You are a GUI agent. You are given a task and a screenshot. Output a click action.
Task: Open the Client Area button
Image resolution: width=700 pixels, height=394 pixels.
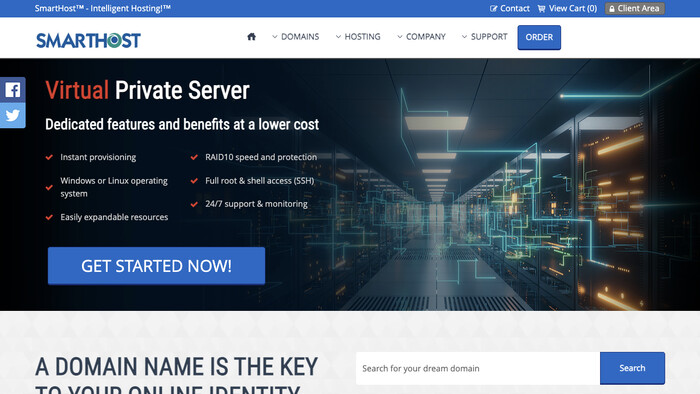pyautogui.click(x=634, y=8)
